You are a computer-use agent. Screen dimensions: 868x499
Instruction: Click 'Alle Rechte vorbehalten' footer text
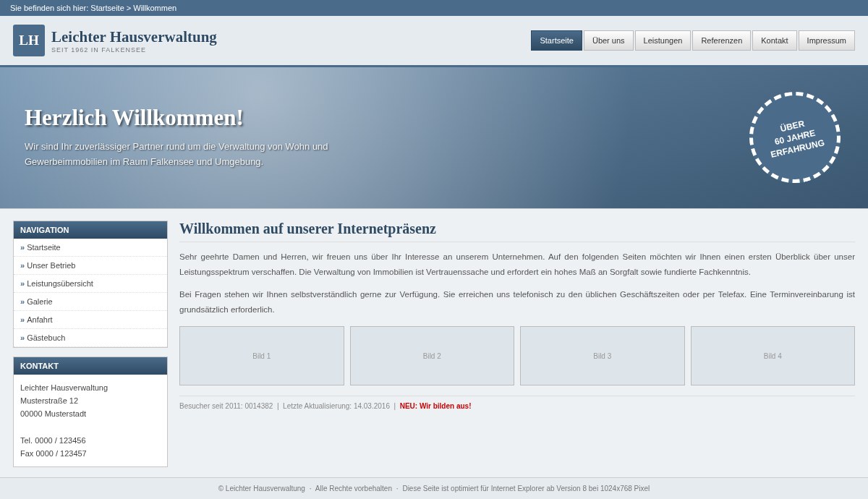pyautogui.click(x=354, y=489)
